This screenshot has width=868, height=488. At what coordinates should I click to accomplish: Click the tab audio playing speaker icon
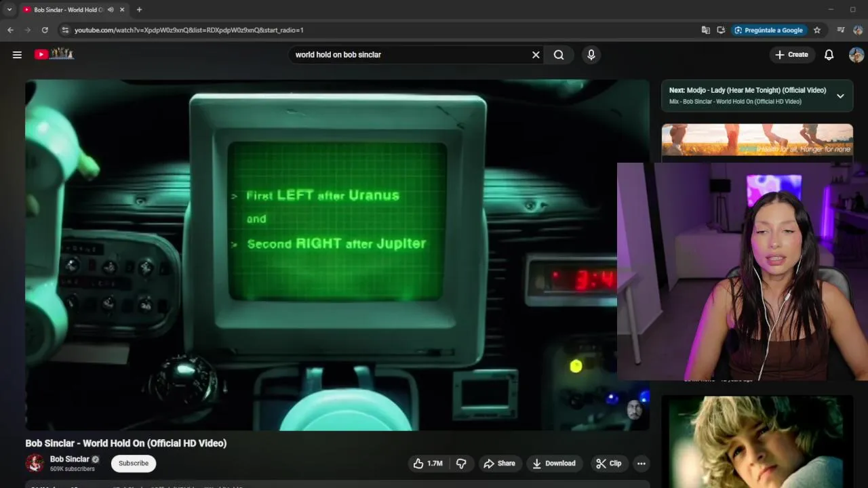click(111, 9)
